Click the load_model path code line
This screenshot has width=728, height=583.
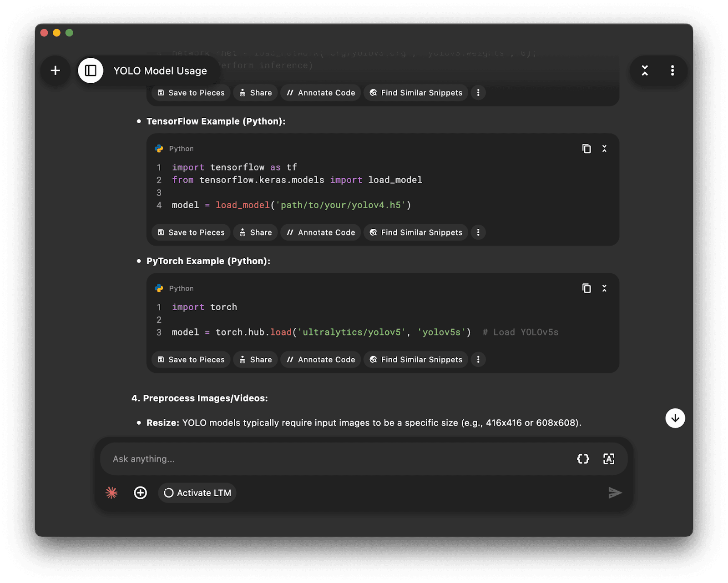(x=291, y=205)
